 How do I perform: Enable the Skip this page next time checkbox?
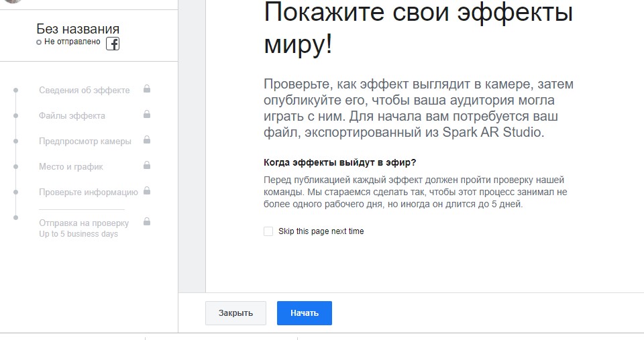point(268,231)
